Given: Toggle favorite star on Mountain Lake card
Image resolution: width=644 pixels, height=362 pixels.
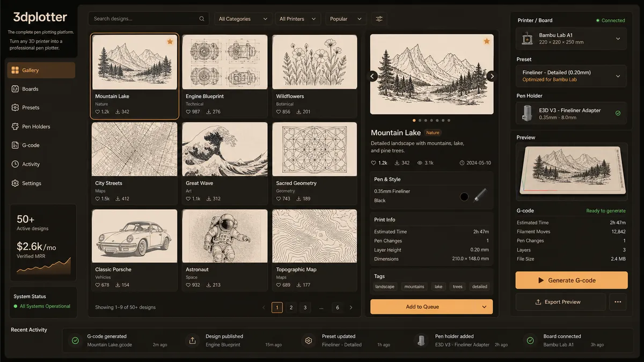Looking at the screenshot, I should (170, 41).
